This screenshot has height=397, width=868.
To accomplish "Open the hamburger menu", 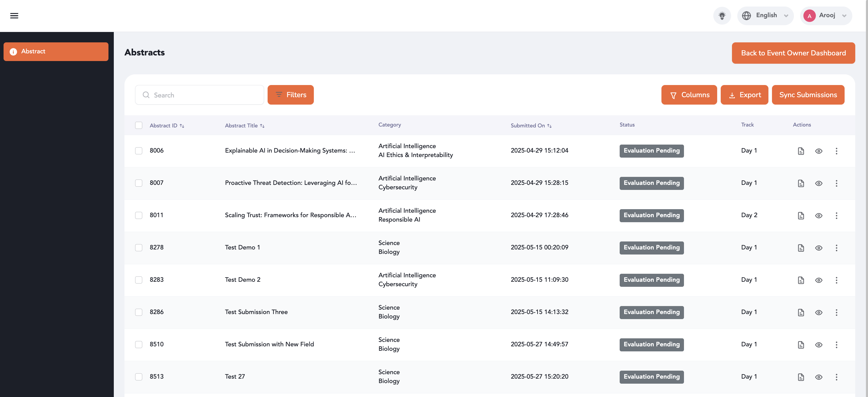I will (x=14, y=15).
